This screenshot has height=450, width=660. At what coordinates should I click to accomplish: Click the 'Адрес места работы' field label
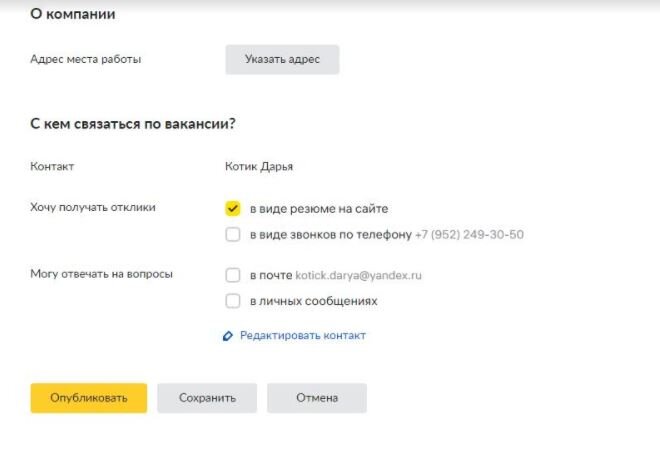coord(86,59)
